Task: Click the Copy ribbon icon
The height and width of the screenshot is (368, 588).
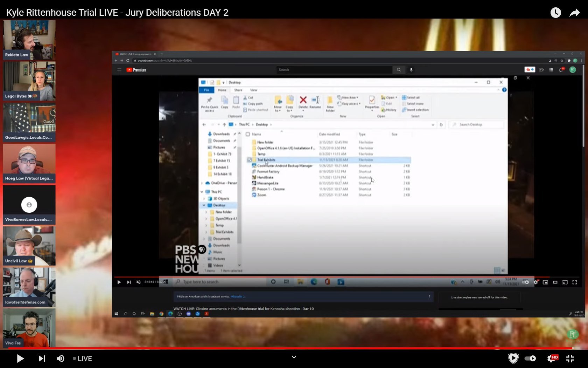Action: (224, 103)
